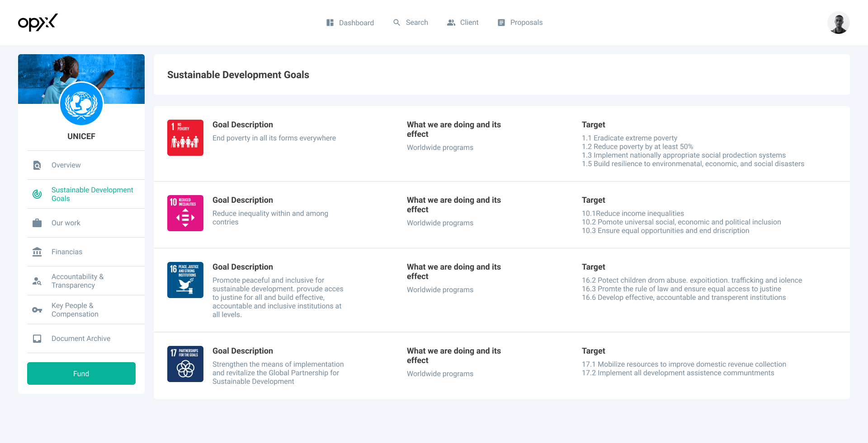This screenshot has height=443, width=868.
Task: Click target '1.5 Build resilience' line
Action: point(693,164)
